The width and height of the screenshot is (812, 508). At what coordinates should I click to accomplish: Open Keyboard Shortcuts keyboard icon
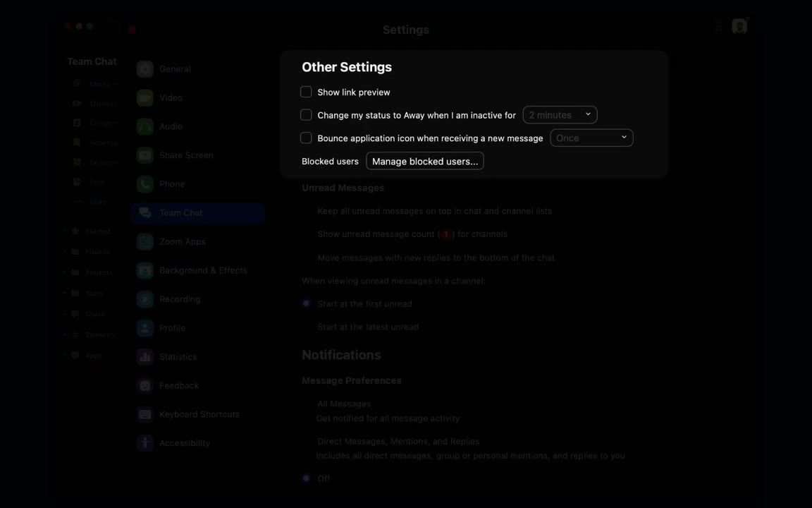coord(145,414)
